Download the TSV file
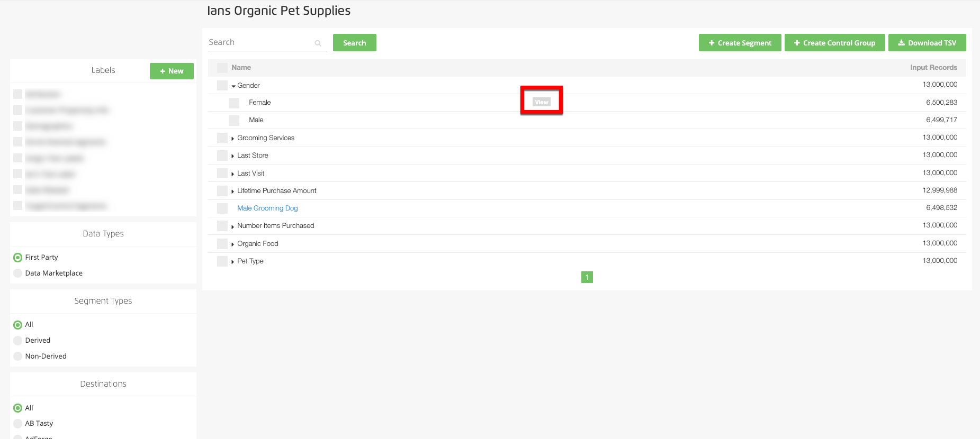The image size is (980, 439). (x=927, y=43)
